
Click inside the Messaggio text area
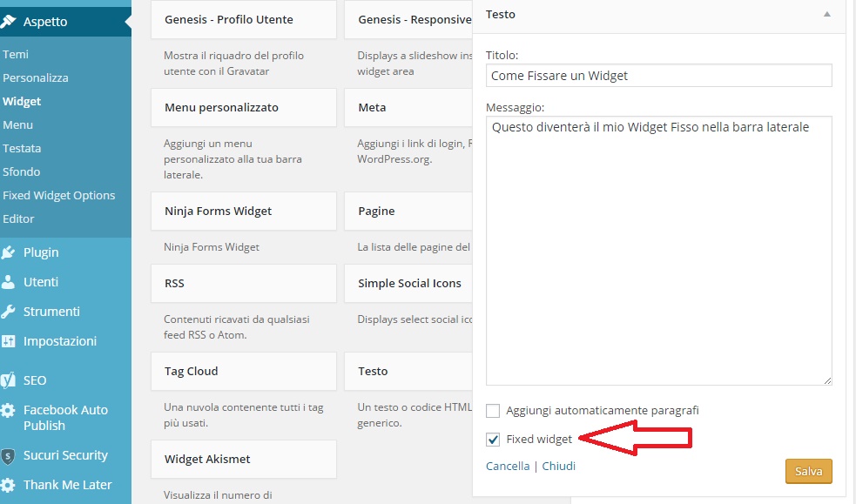click(x=659, y=251)
